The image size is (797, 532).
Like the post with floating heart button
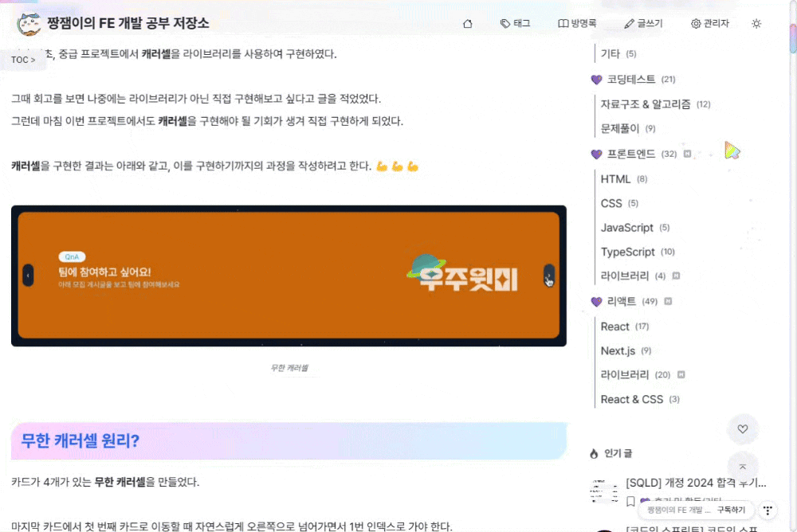pos(743,428)
